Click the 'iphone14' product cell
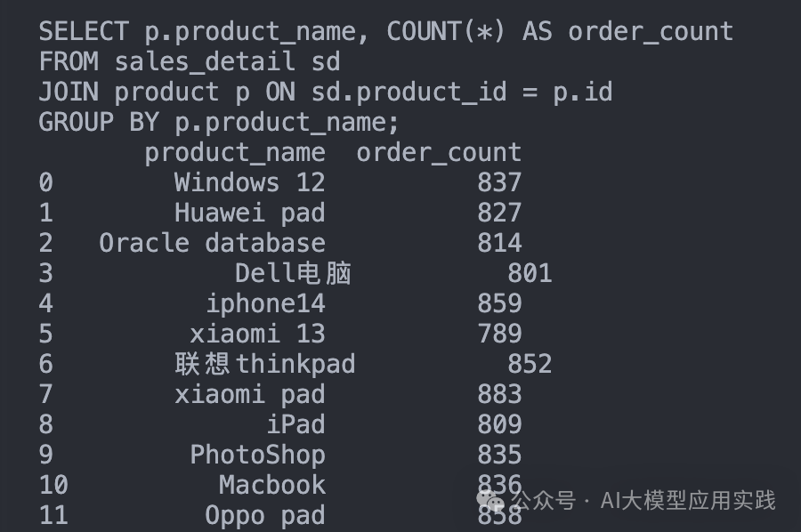The image size is (801, 532). click(x=265, y=303)
